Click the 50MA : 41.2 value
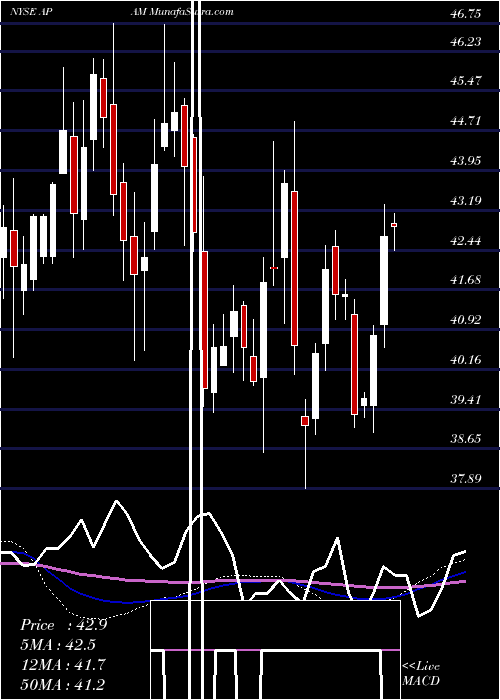Viewport: 500px width, 700px height. click(63, 684)
